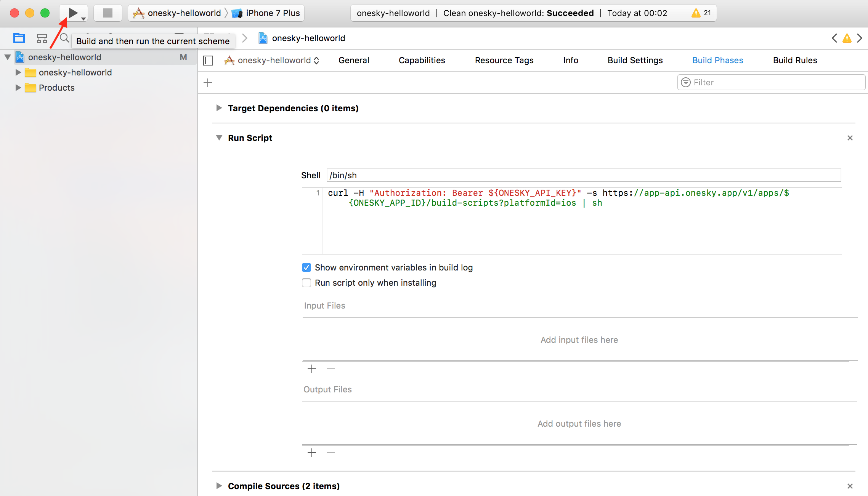Add an input file with plus
This screenshot has width=868, height=496.
[x=312, y=369]
